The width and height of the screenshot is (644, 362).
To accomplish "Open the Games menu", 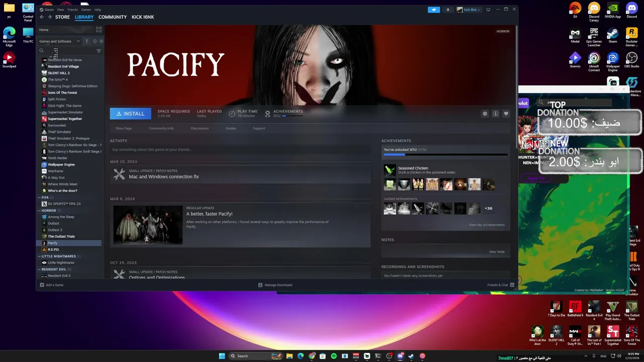I will tap(86, 10).
